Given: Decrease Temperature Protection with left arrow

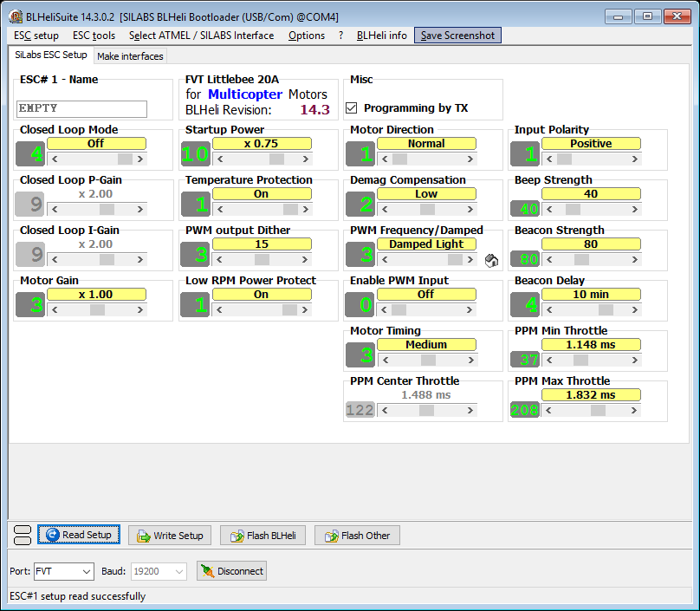Looking at the screenshot, I should pyautogui.click(x=220, y=209).
